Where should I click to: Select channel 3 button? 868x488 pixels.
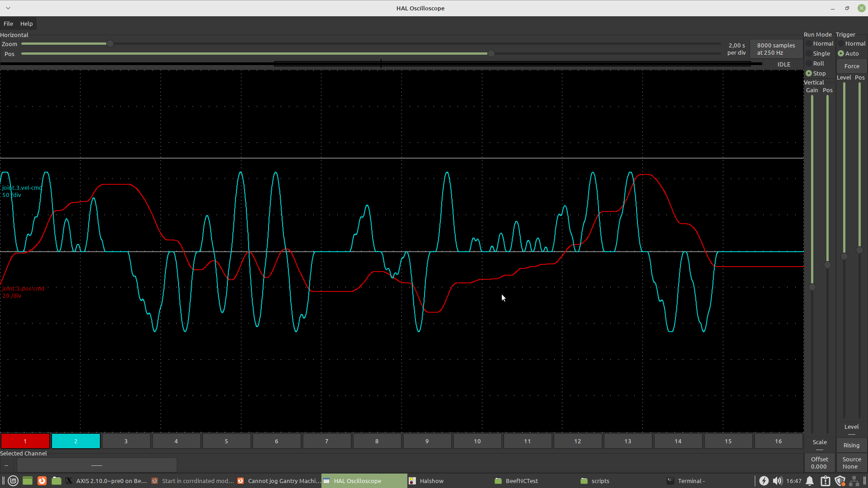126,441
